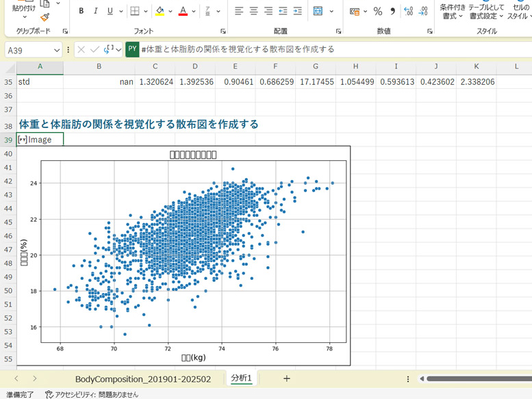This screenshot has width=532, height=399.
Task: Click the phonetic guide (ア亜) icon
Action: (207, 11)
